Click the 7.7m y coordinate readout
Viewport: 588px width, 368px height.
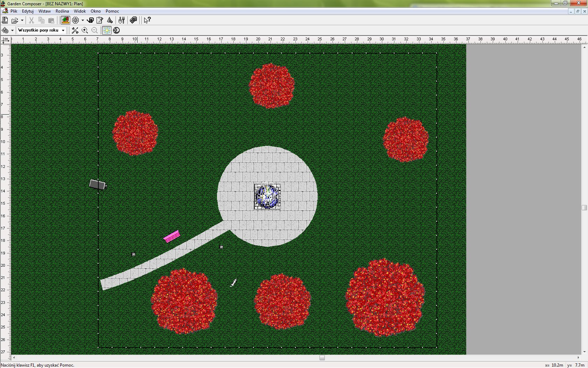pos(576,365)
